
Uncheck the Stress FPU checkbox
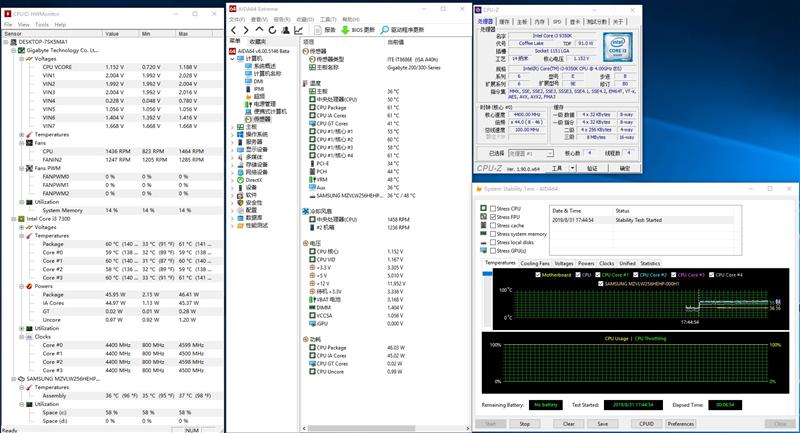pos(493,217)
